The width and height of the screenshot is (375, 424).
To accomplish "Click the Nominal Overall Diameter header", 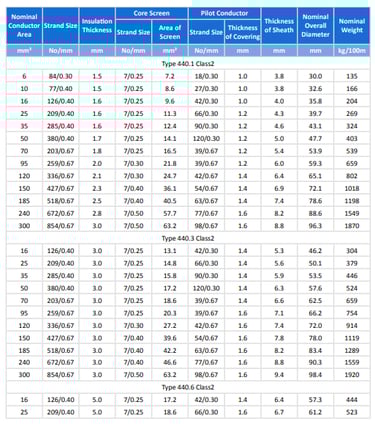I will click(x=315, y=26).
